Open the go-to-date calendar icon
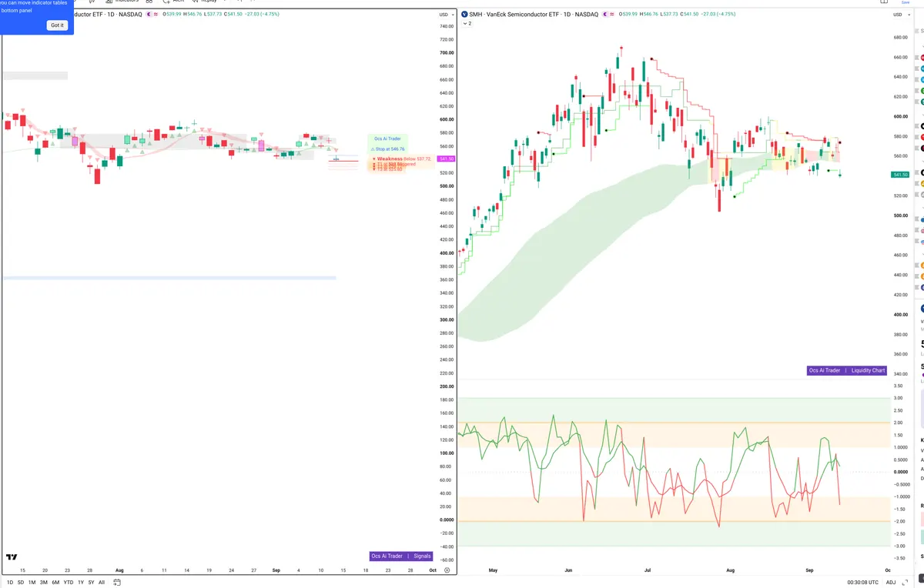Image resolution: width=924 pixels, height=588 pixels. coord(117,583)
